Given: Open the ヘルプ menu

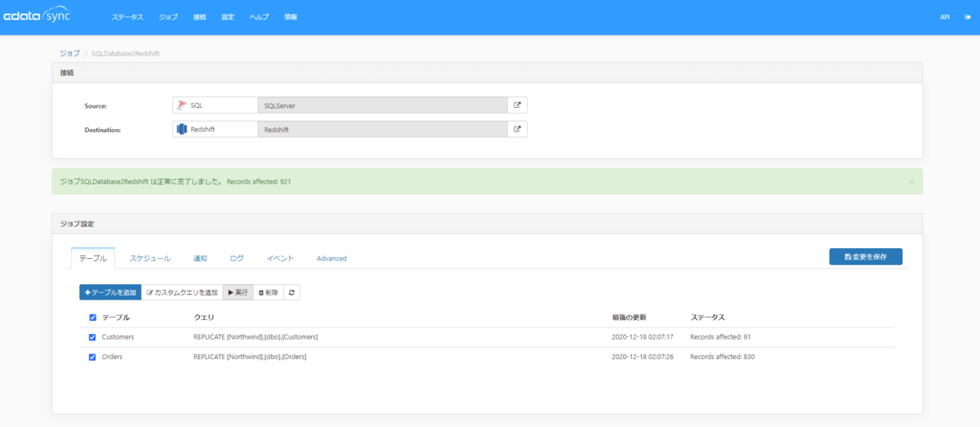Looking at the screenshot, I should pos(260,17).
